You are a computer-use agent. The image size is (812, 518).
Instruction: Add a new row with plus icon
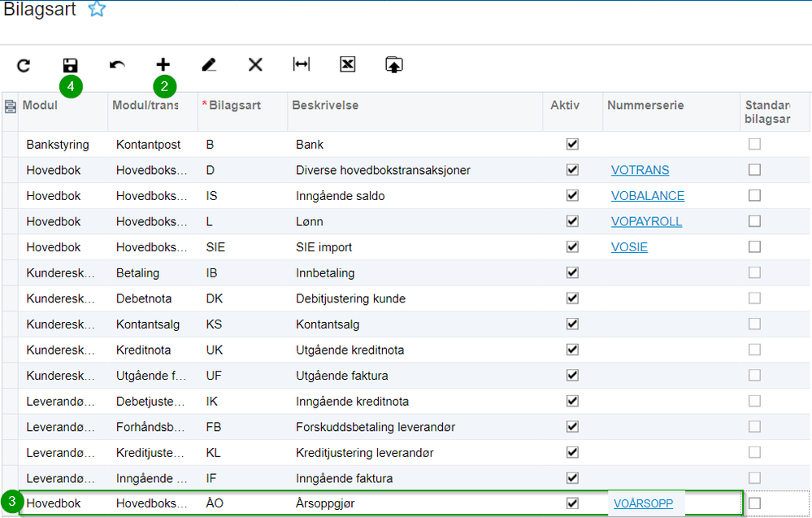click(x=163, y=64)
